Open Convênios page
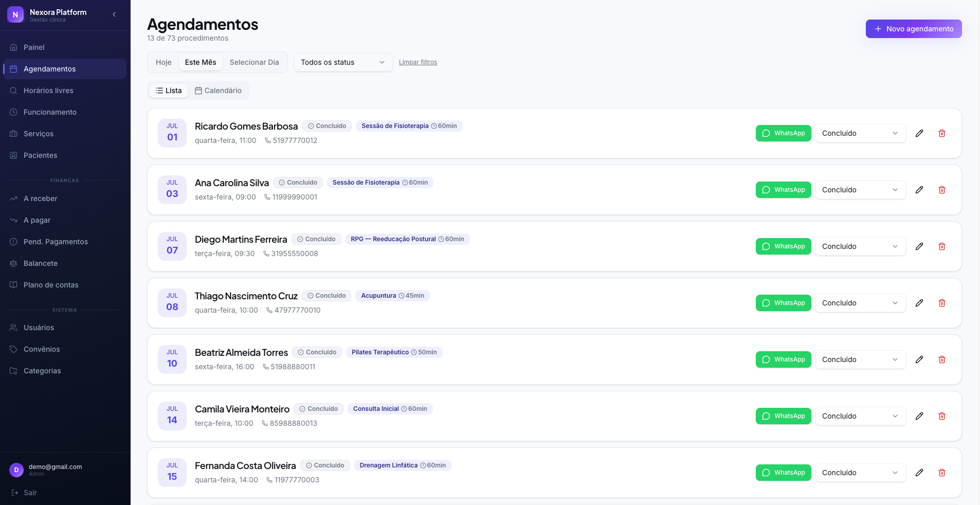 (65, 349)
